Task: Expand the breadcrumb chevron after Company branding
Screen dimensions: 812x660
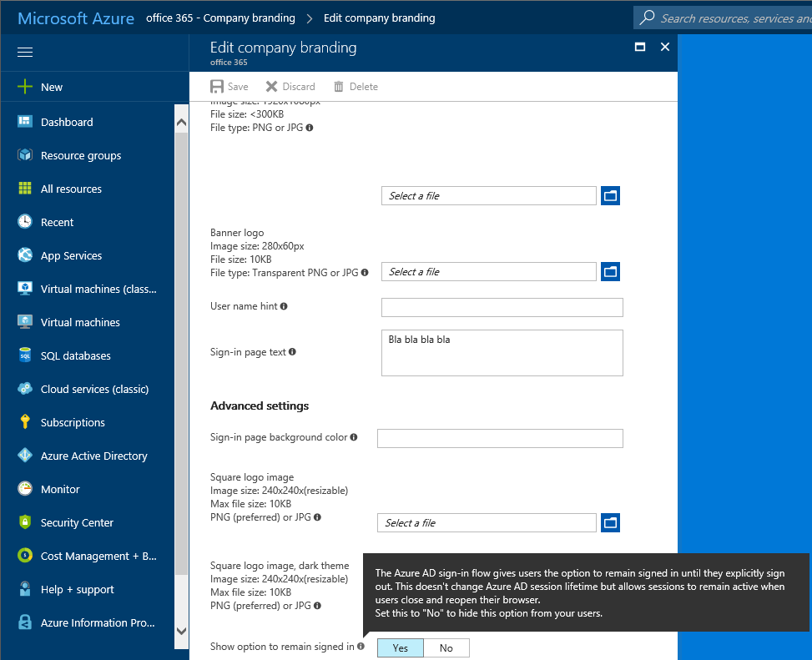Action: [x=310, y=18]
